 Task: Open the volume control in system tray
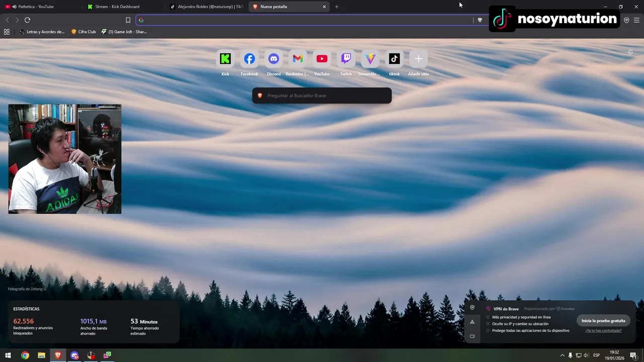point(586,355)
